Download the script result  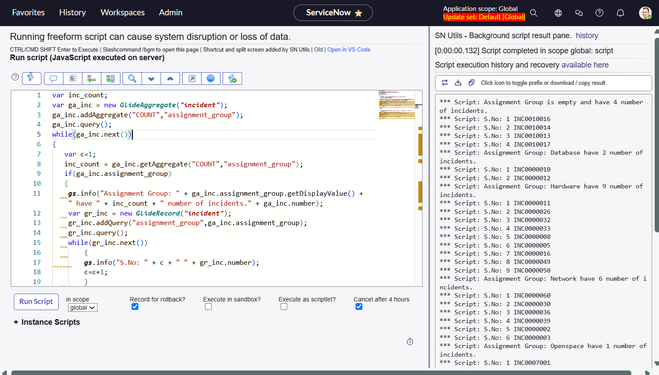(x=458, y=83)
